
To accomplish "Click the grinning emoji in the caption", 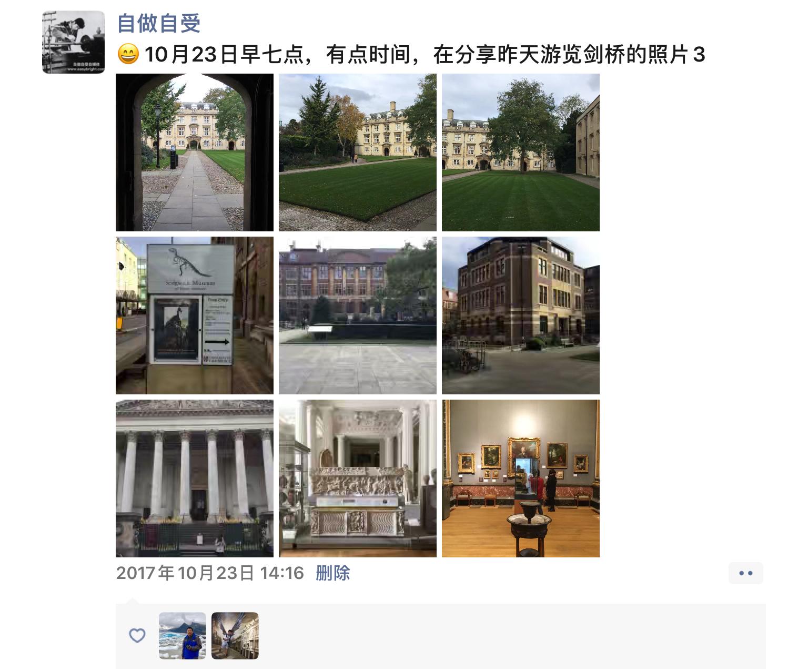I will click(128, 55).
